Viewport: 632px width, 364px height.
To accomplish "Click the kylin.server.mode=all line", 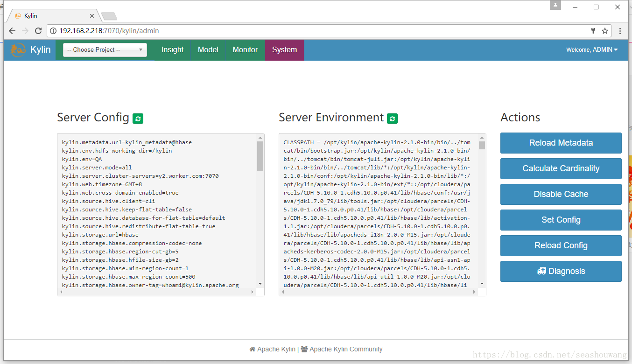I will (x=97, y=168).
